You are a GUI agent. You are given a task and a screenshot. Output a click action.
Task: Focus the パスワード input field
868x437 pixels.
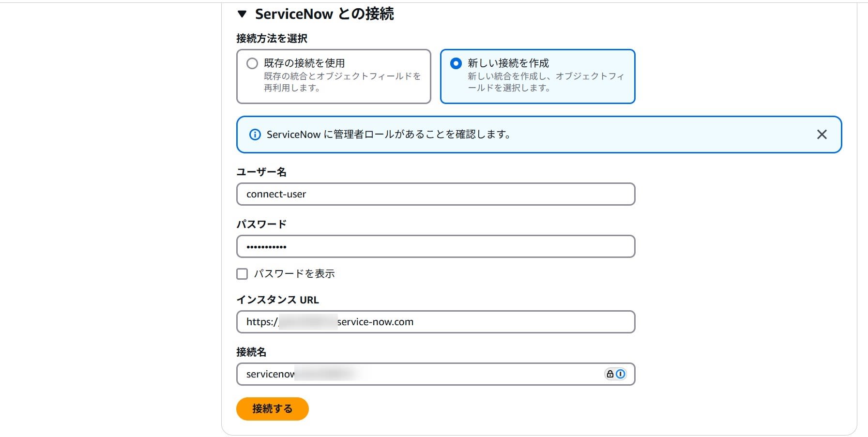coord(436,246)
